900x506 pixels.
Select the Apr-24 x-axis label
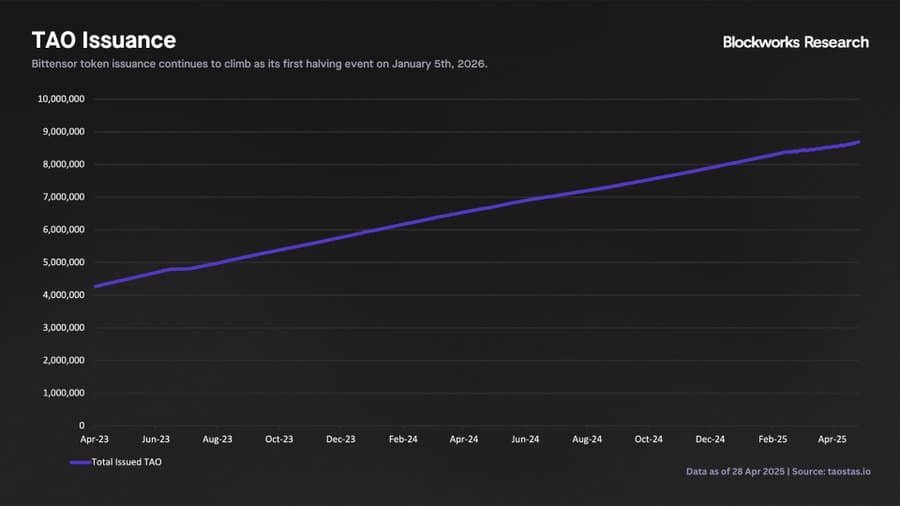click(464, 439)
